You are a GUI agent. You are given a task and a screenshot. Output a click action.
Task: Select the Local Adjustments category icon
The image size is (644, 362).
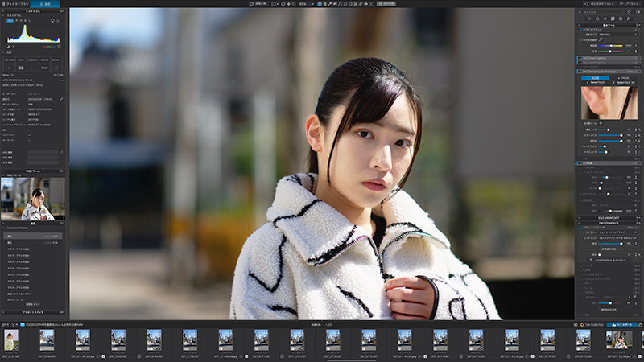click(x=621, y=19)
